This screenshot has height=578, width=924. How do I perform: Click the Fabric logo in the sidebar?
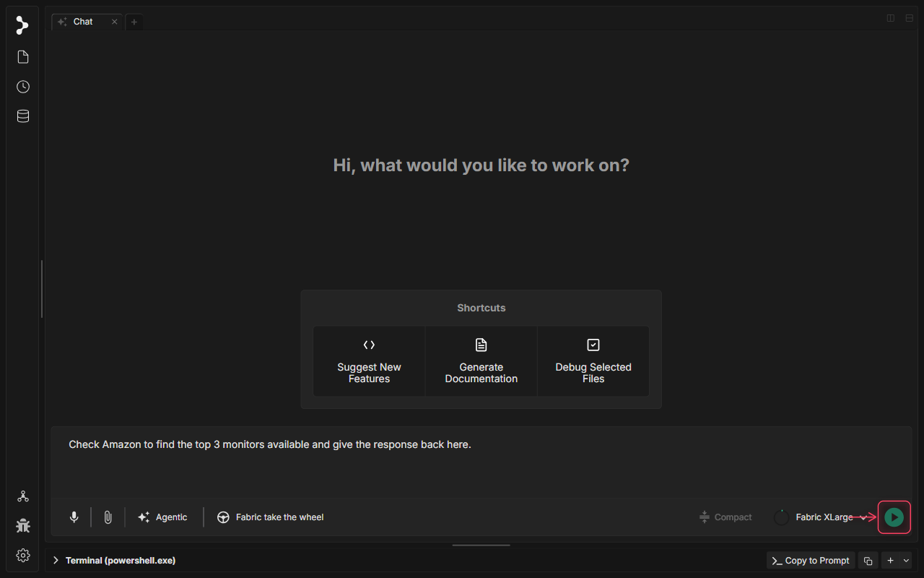22,25
